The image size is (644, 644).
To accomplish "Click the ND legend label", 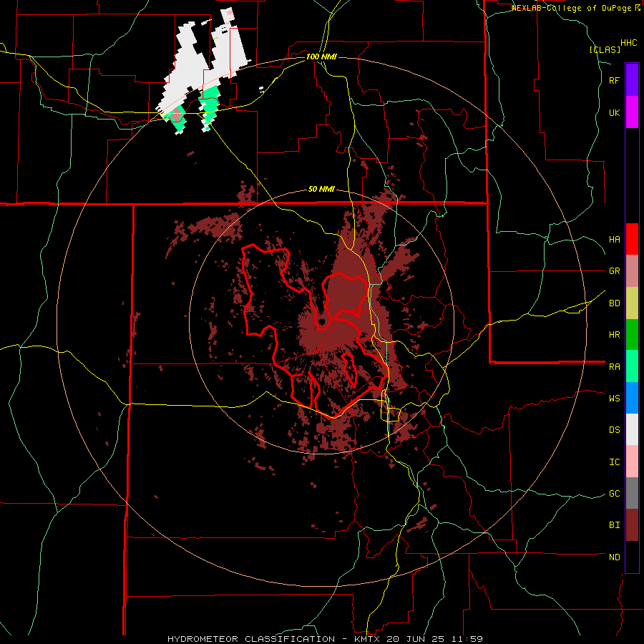I will click(614, 557).
